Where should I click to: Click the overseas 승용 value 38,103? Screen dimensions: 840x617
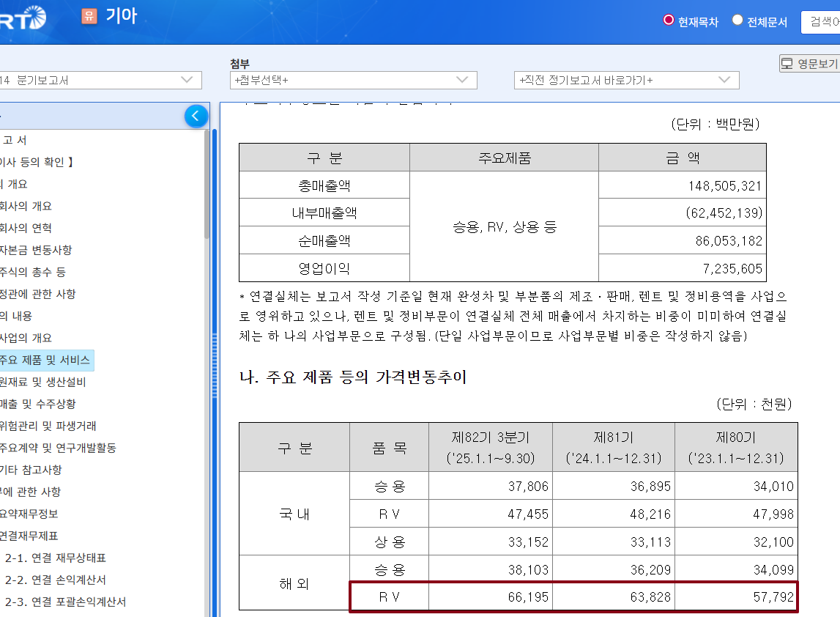tap(528, 570)
